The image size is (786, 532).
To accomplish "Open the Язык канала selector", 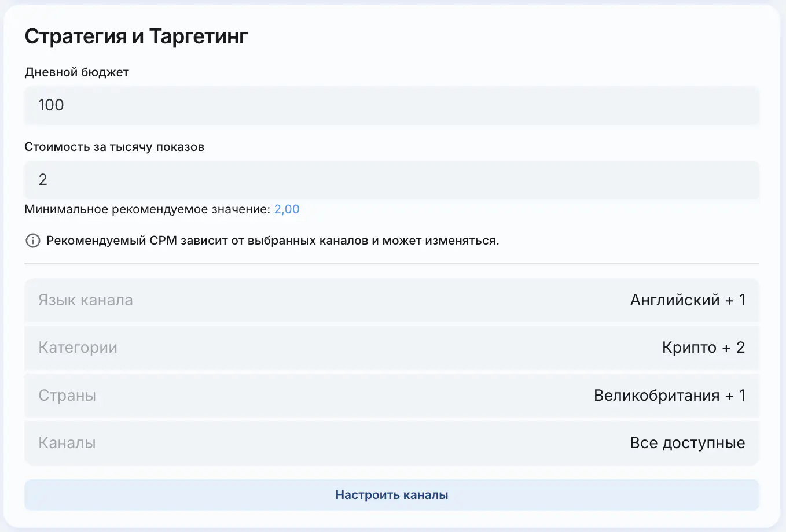I will click(392, 300).
